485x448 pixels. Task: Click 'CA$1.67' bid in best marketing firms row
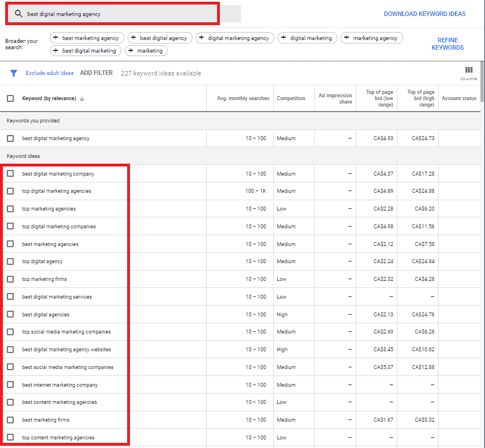click(383, 420)
